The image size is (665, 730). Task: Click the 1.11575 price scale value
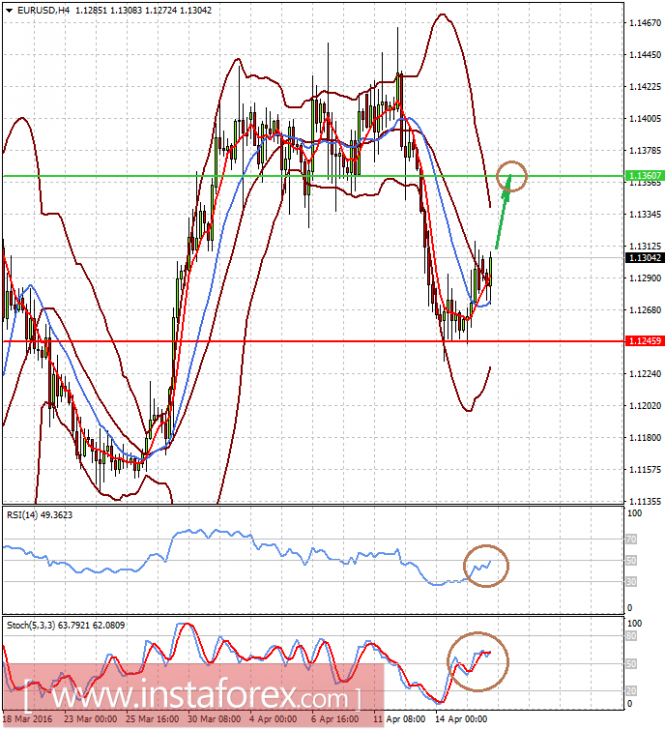[645, 469]
